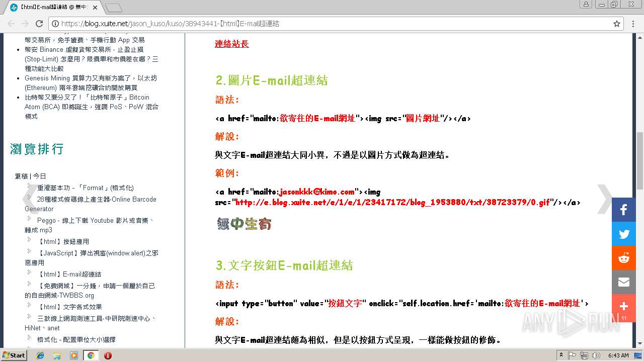644x362 pixels.
Task: Click the Action Center flag tray icon
Action: (x=572, y=355)
